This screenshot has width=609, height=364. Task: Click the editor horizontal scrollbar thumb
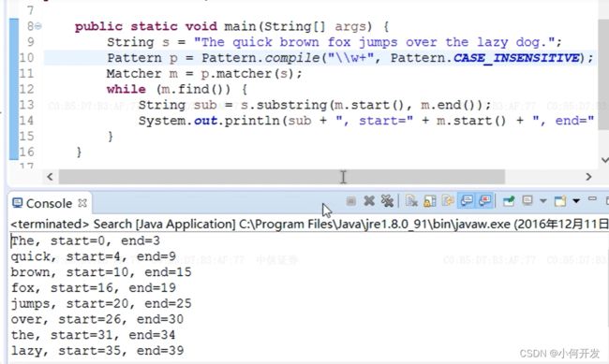282,177
